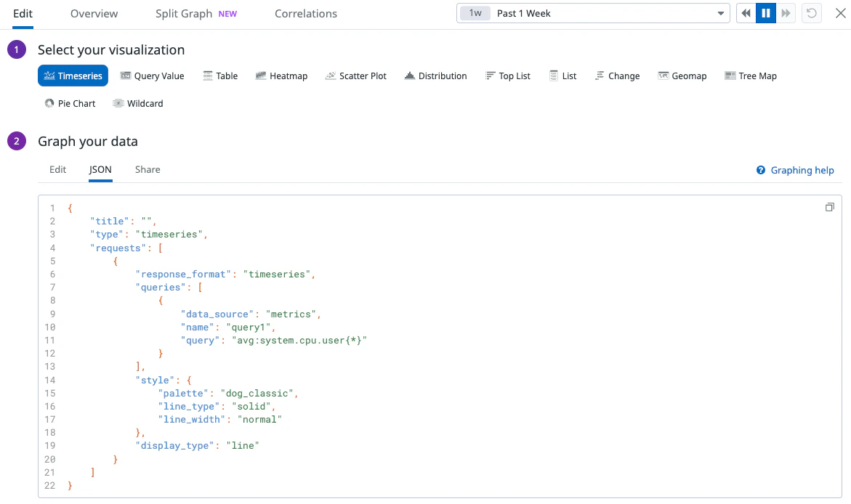Pause live updates with pause button
This screenshot has height=504, width=851.
click(766, 14)
